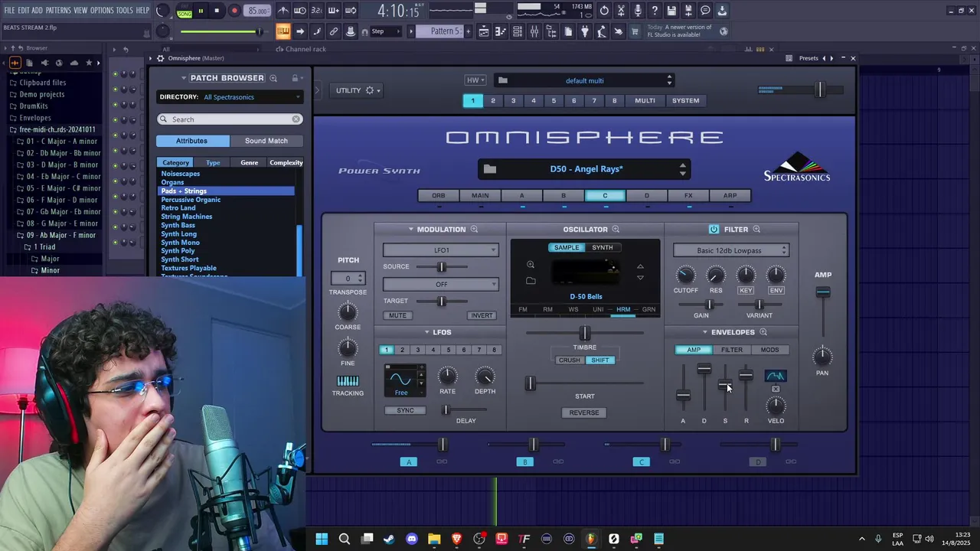
Task: Open the LFO1 modulation source dropdown
Action: coord(441,250)
